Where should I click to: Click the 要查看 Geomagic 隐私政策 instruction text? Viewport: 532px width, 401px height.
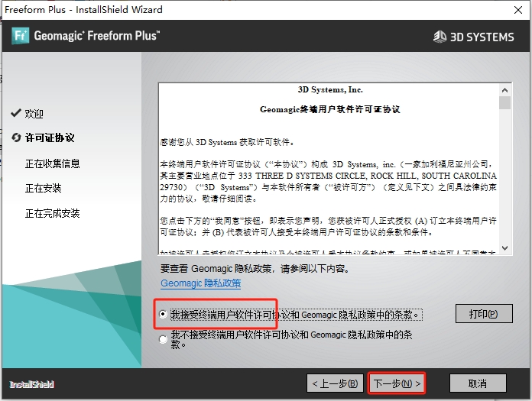click(255, 269)
